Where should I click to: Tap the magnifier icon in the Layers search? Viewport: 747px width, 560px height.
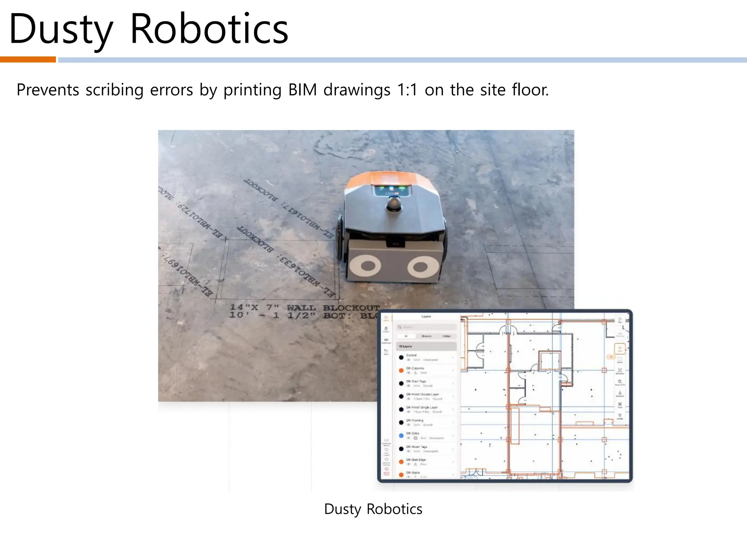coord(400,327)
